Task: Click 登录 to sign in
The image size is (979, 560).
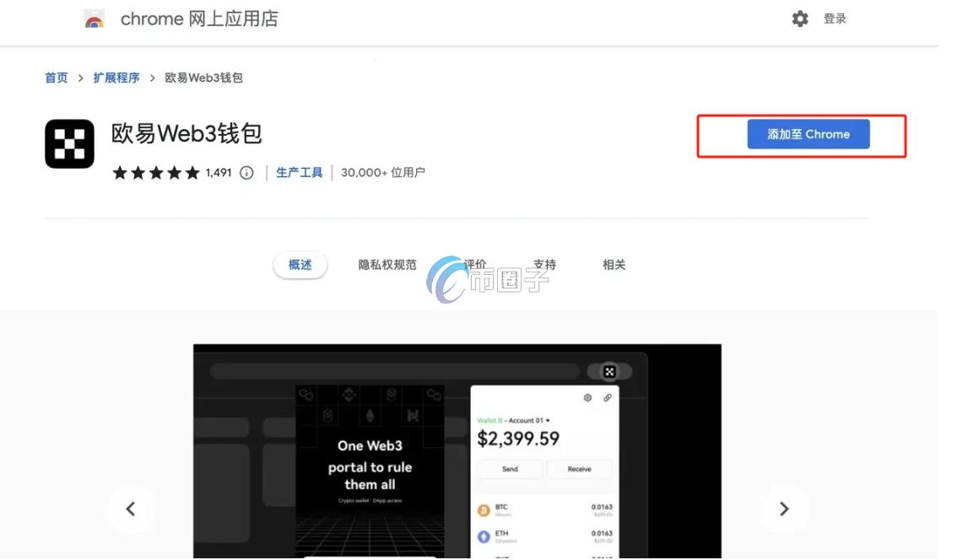Action: [x=835, y=18]
